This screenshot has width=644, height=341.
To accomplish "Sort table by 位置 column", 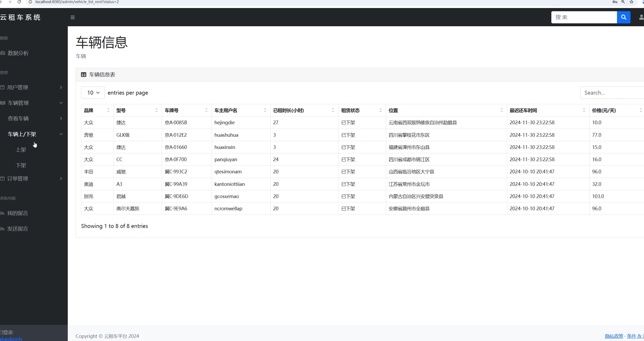I will (x=446, y=110).
